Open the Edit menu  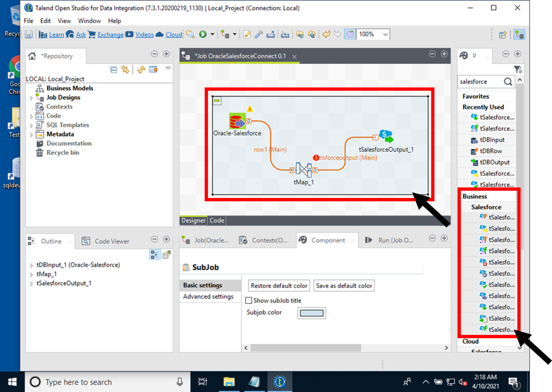click(46, 21)
